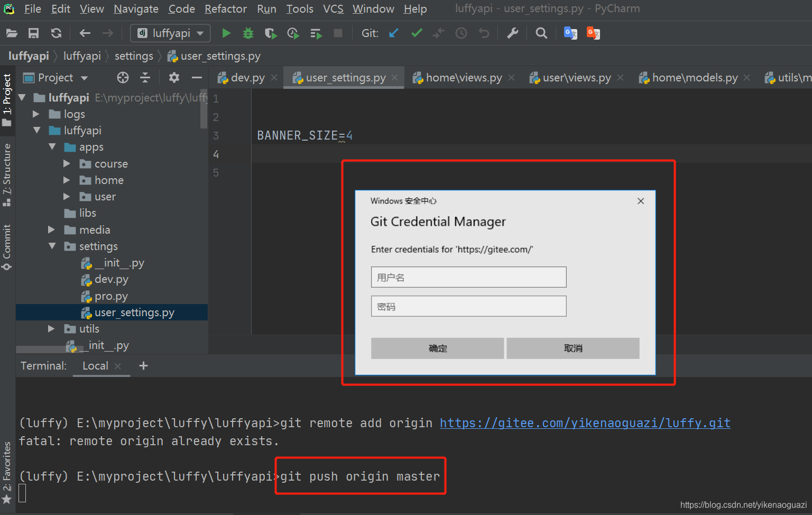Collapse the luffyapi root project node

coord(22,98)
